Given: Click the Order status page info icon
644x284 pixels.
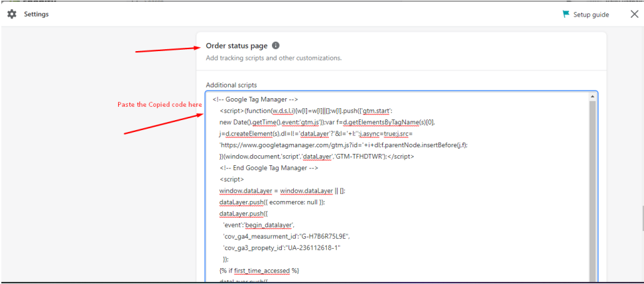Looking at the screenshot, I should tap(276, 46).
